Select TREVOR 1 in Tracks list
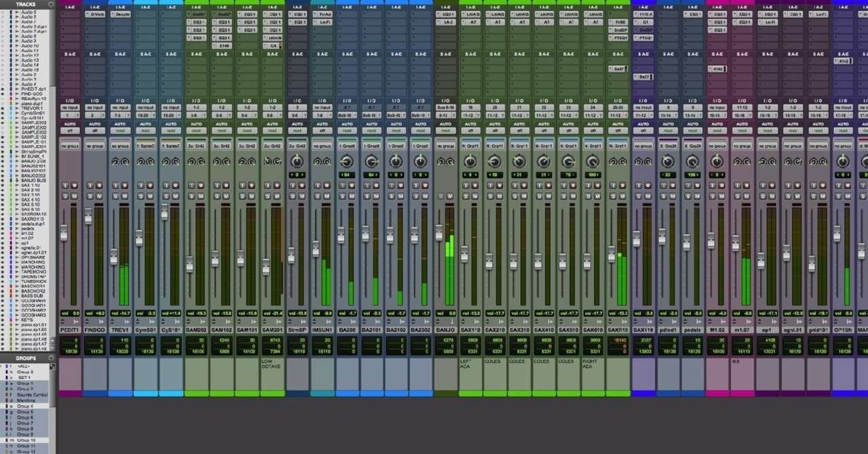Image resolution: width=868 pixels, height=454 pixels. click(x=32, y=108)
